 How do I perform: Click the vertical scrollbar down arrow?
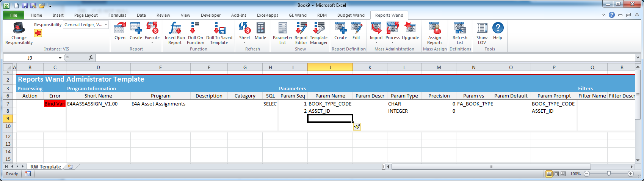(x=638, y=160)
